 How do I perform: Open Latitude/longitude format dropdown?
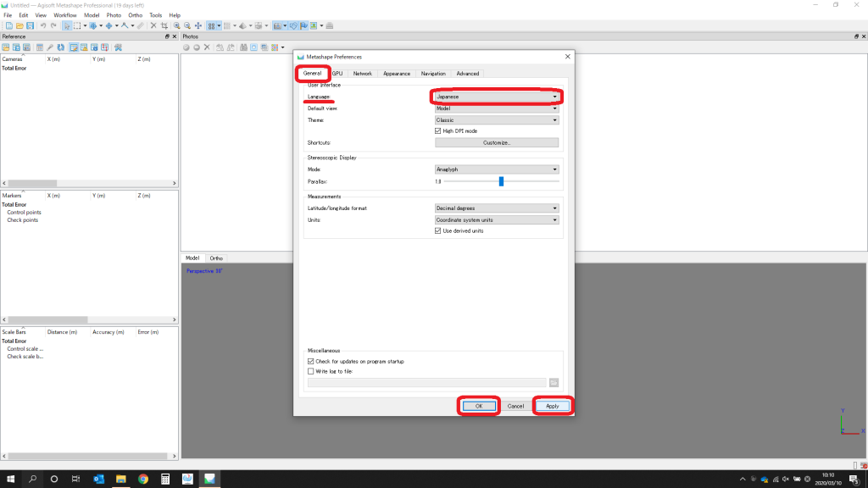click(497, 208)
